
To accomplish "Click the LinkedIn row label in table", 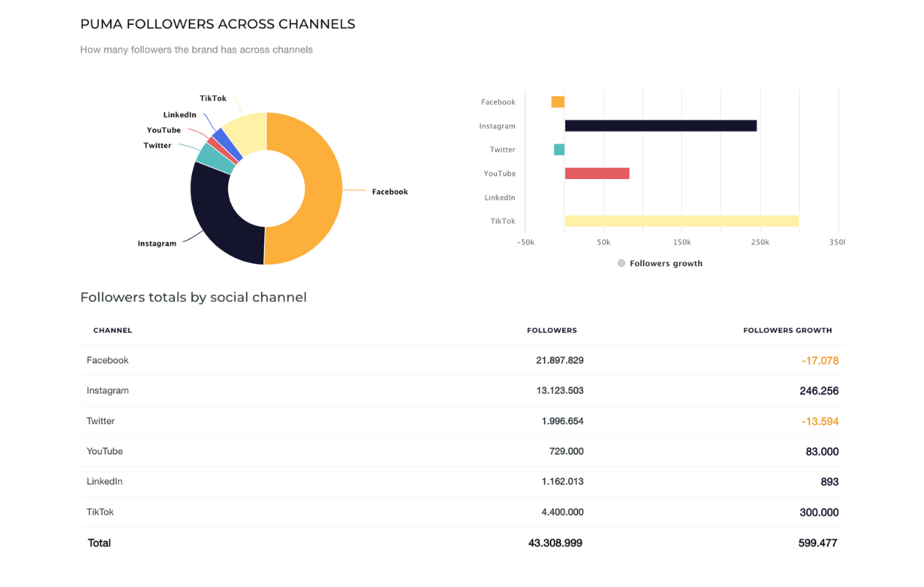I will coord(105,481).
